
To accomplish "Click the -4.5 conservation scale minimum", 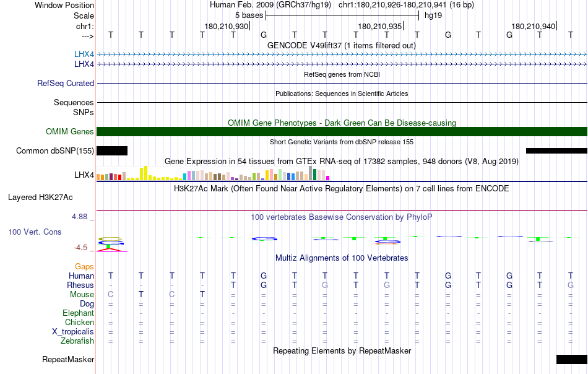I will click(80, 248).
